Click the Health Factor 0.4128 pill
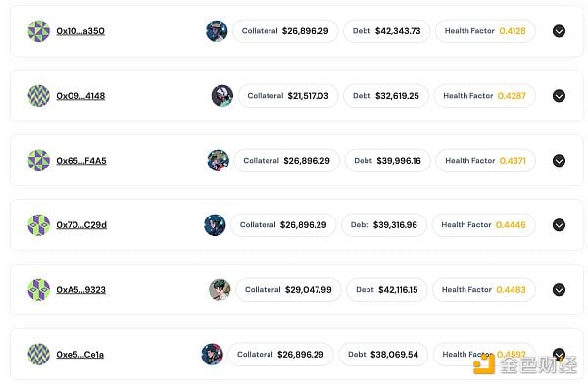 (x=485, y=31)
